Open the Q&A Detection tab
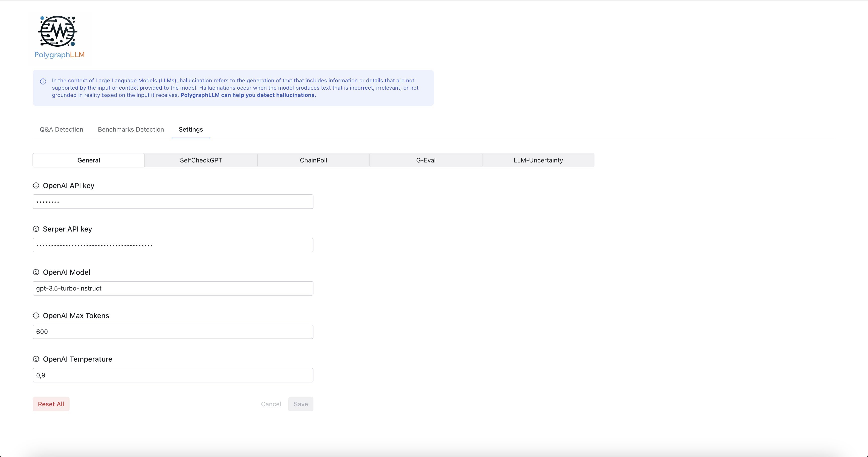 pos(61,129)
